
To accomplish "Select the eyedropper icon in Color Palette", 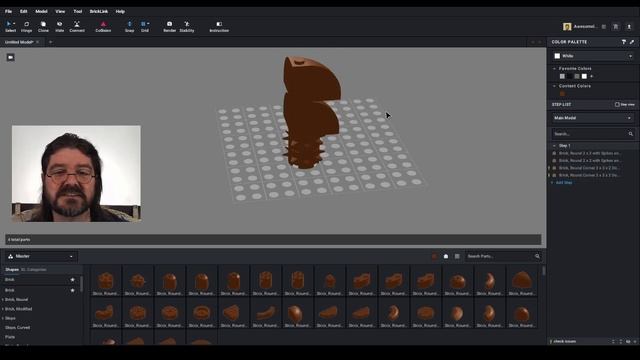I will 632,42.
